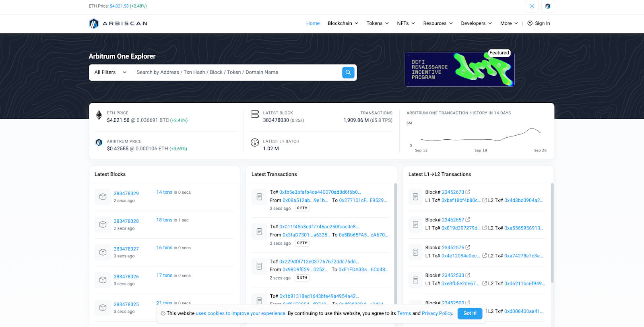
Task: Click the cube icon for block 383478027
Action: click(x=103, y=252)
